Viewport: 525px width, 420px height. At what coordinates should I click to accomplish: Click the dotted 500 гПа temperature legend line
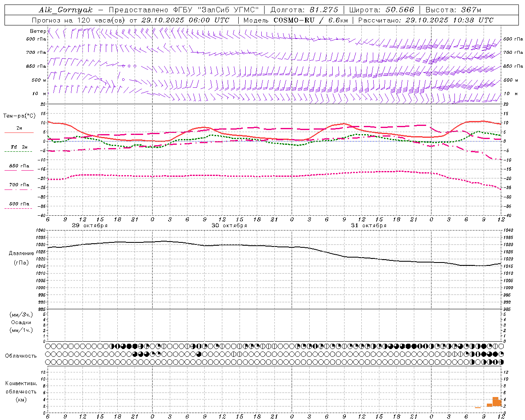18,208
